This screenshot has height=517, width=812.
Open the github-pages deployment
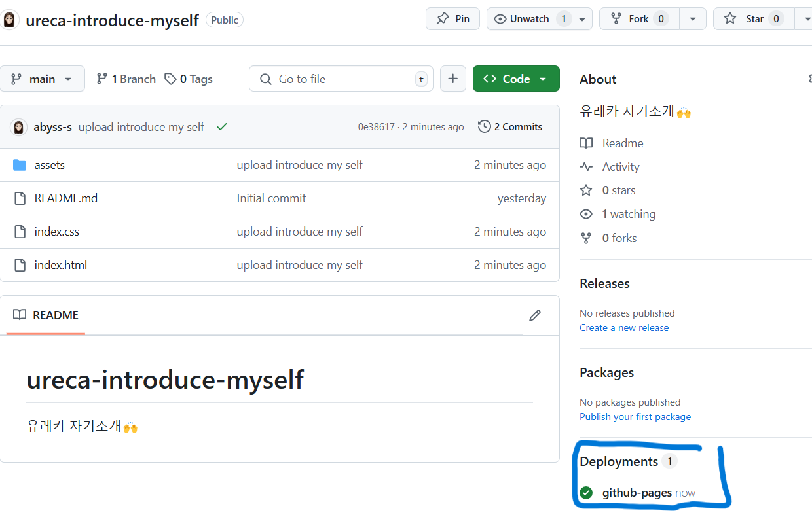click(637, 493)
